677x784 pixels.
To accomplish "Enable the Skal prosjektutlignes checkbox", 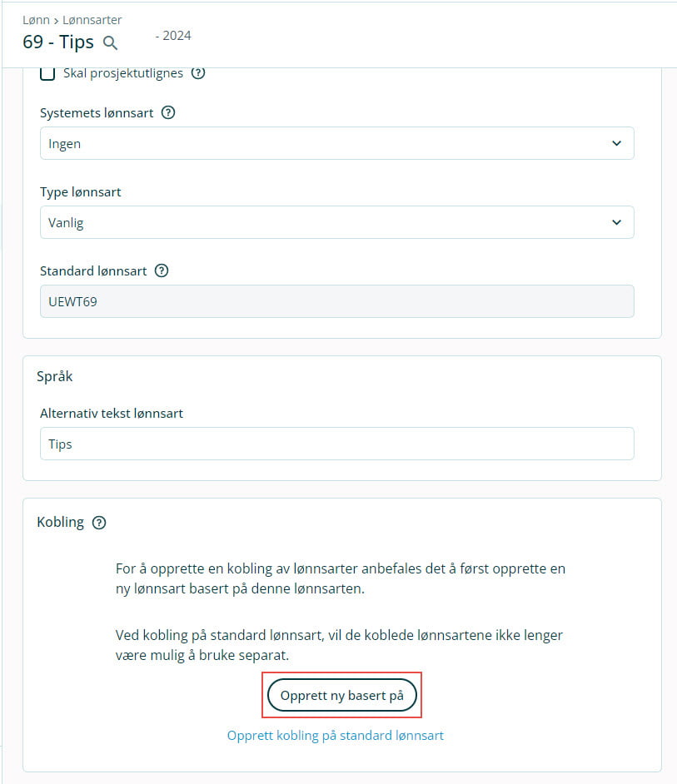I will click(47, 73).
